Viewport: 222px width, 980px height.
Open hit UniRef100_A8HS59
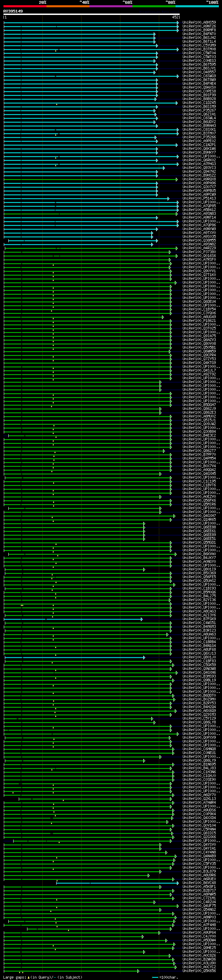pos(199,23)
